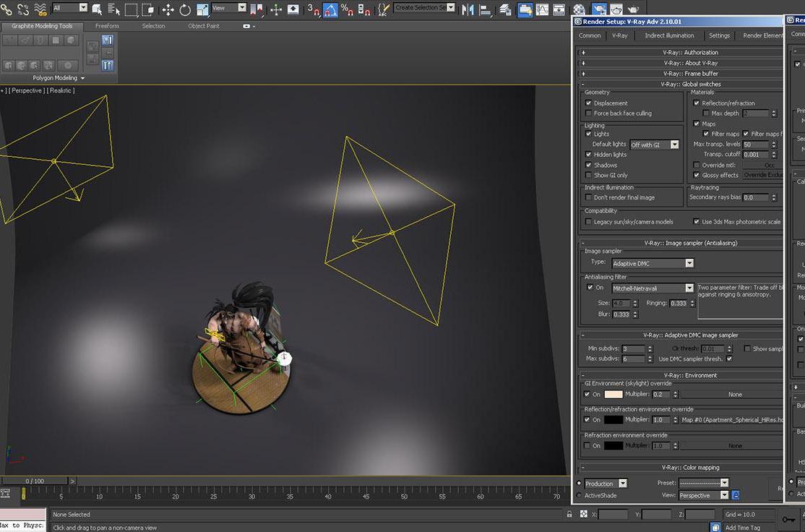This screenshot has height=532, width=805.
Task: Click the Select by Name icon
Action: [x=114, y=9]
